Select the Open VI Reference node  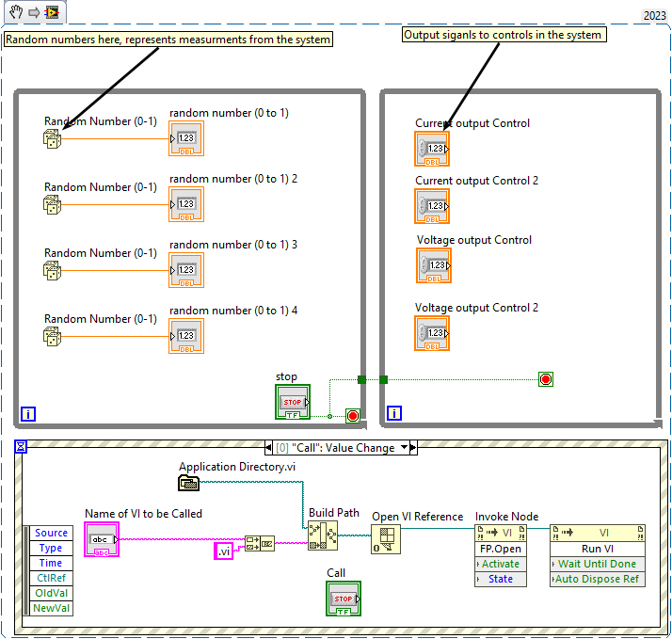[386, 539]
